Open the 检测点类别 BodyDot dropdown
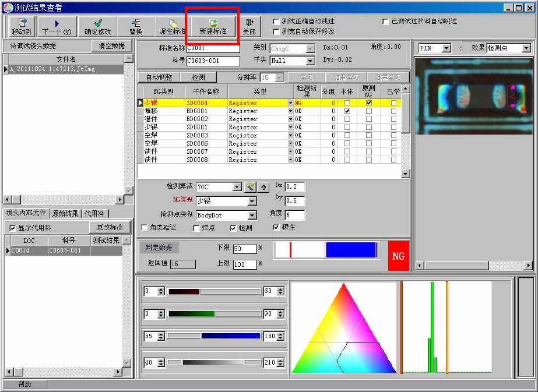Viewport: 538px width, 392px height. 252,216
